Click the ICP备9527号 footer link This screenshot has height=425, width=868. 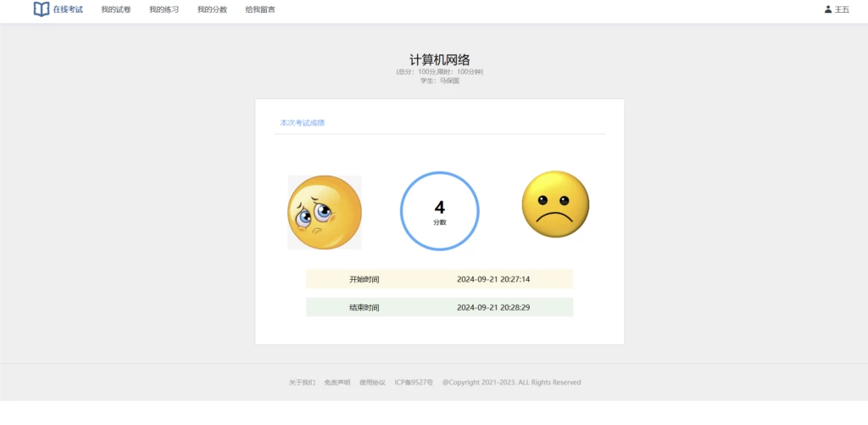pyautogui.click(x=414, y=383)
